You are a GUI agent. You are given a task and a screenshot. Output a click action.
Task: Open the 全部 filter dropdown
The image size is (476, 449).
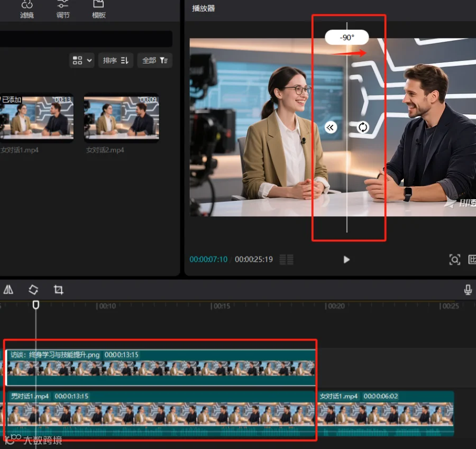pos(154,60)
